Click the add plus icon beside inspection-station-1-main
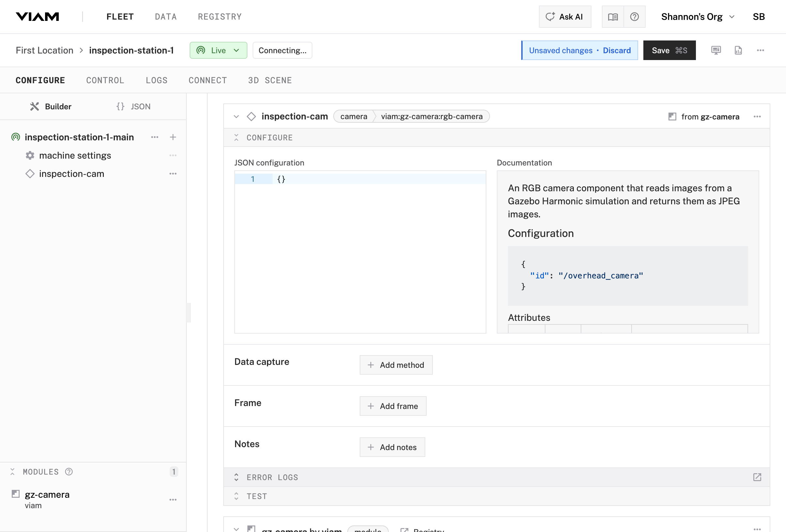 (173, 137)
